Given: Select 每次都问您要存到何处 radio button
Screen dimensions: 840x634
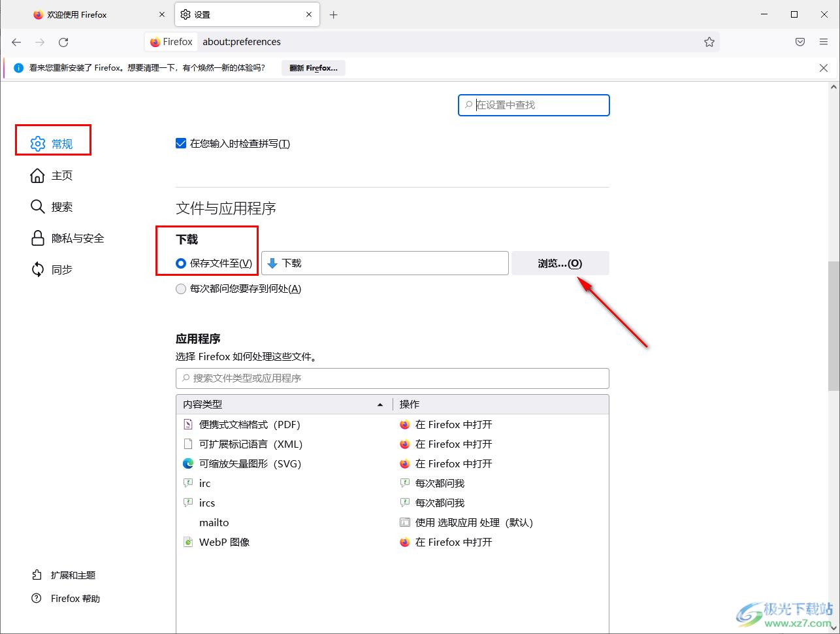Looking at the screenshot, I should coord(181,289).
